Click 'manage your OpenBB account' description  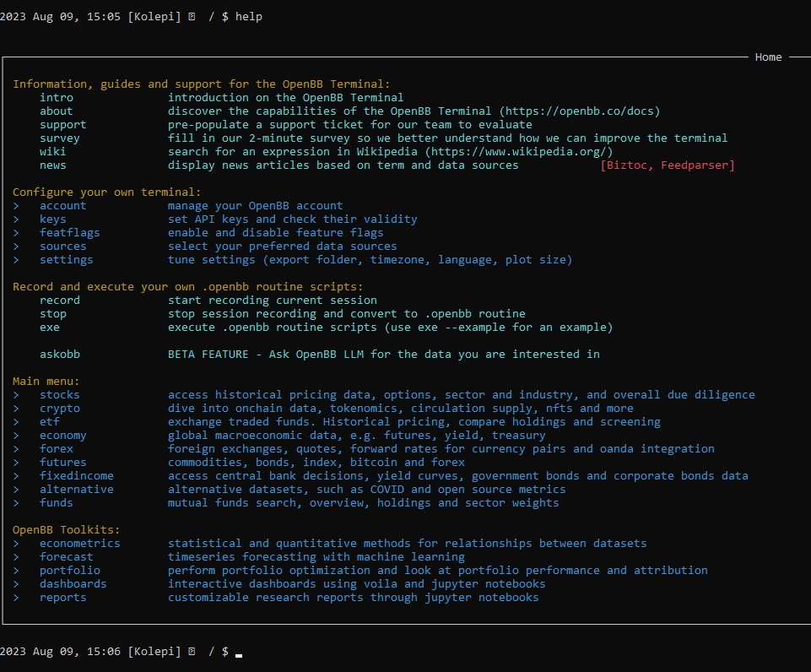click(255, 205)
